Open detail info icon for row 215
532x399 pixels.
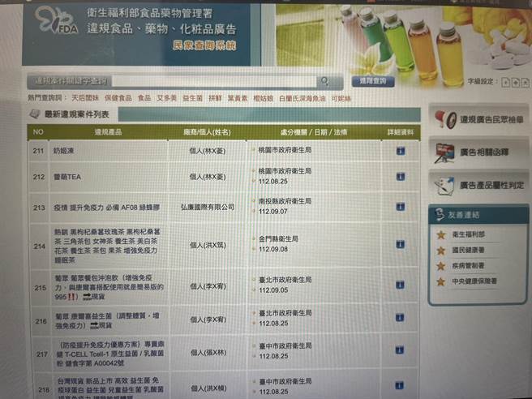400,285
